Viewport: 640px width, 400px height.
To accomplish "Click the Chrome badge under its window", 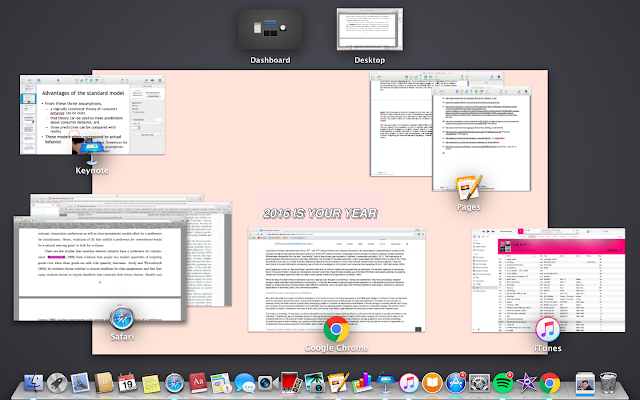I will click(x=336, y=329).
